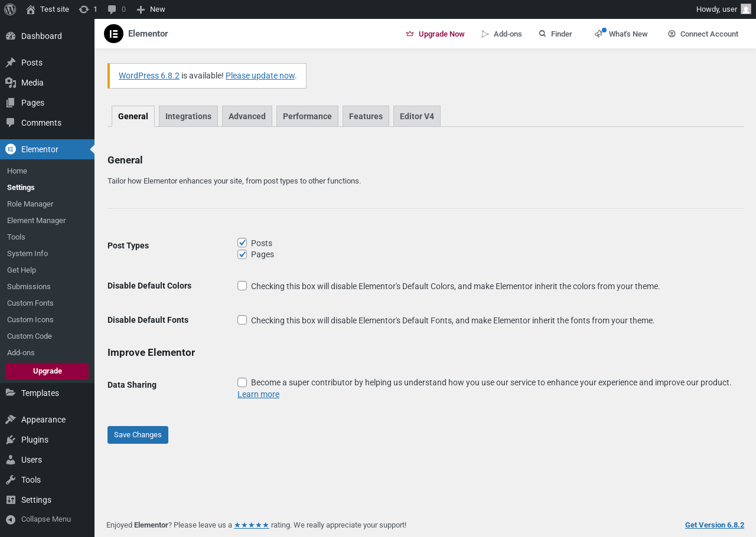Click the Templates folder icon
756x537 pixels.
(11, 393)
